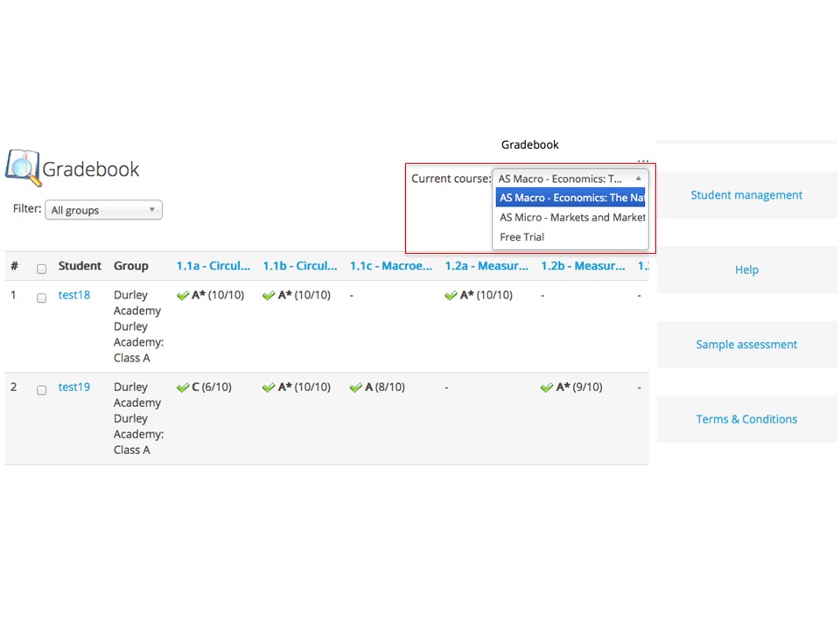Click test19's A* (9/10) grade
Image resolution: width=840 pixels, height=630 pixels.
579,388
